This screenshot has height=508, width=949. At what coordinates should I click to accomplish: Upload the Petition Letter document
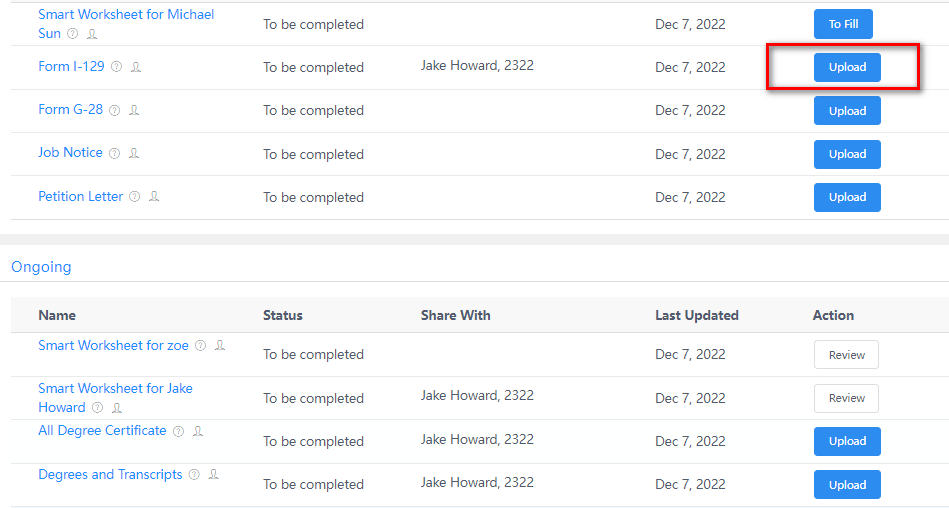click(x=847, y=197)
